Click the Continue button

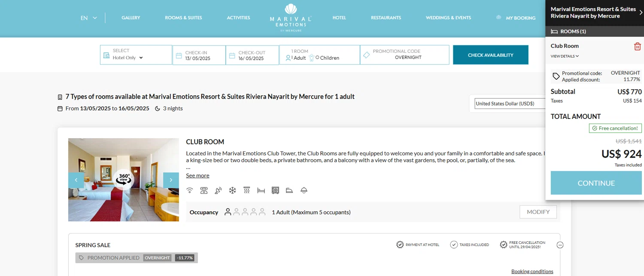point(596,183)
